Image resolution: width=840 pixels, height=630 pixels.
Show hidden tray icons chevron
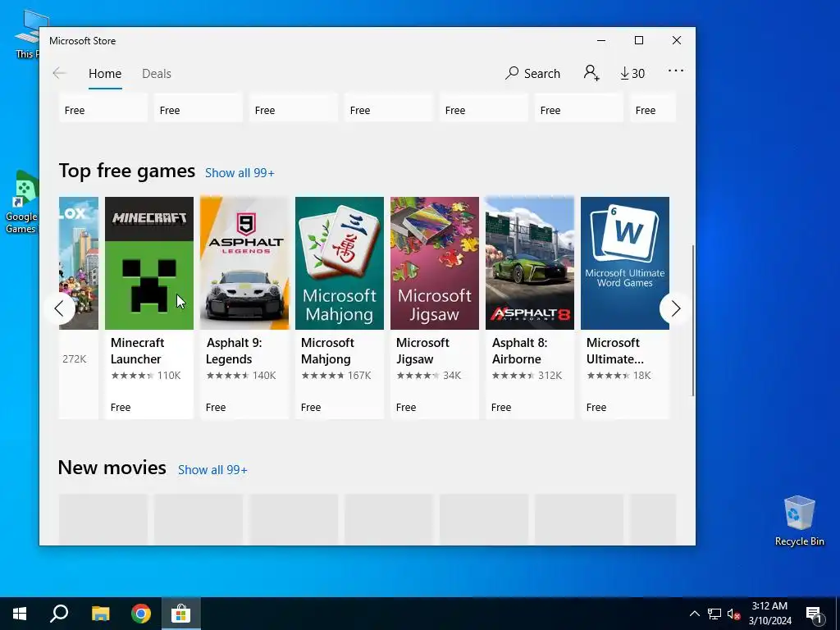(x=694, y=614)
